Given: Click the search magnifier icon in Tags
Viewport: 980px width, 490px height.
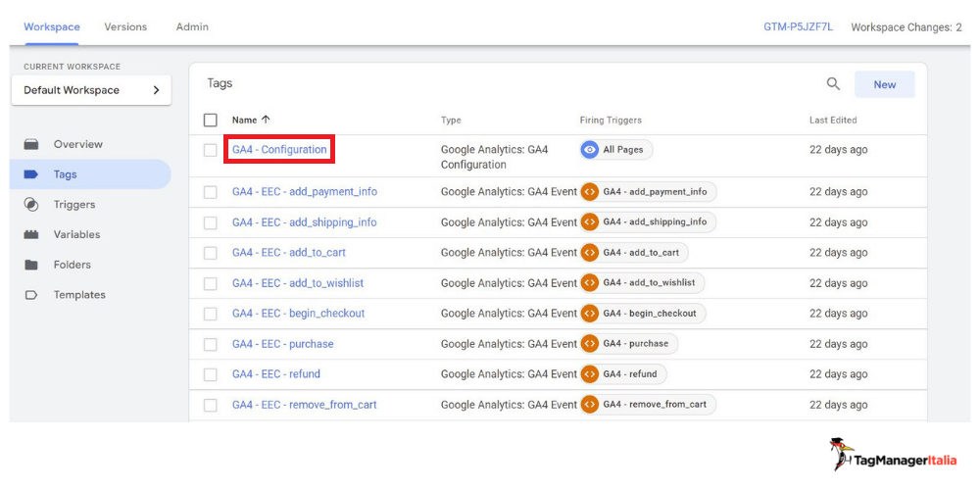Looking at the screenshot, I should point(833,83).
